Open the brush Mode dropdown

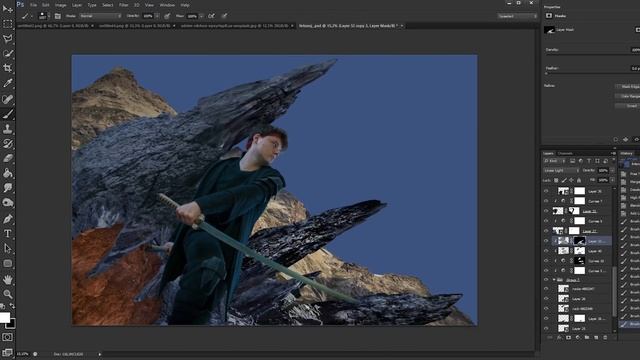[x=100, y=16]
